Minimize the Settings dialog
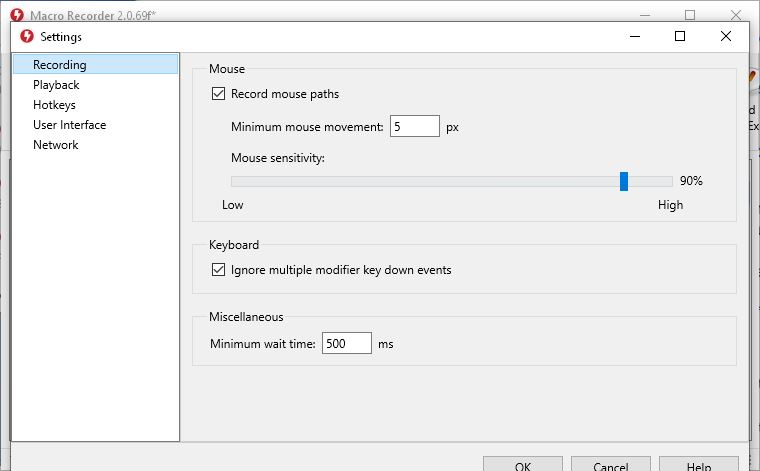 pyautogui.click(x=634, y=36)
